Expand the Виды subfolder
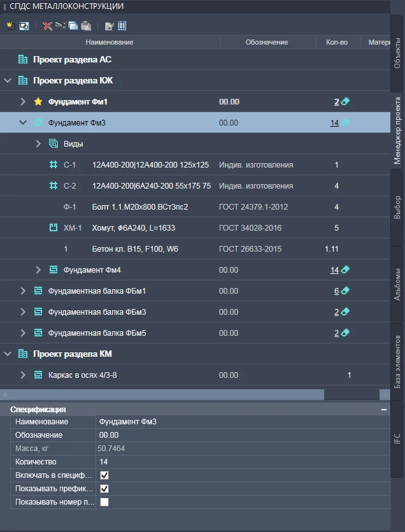Image resolution: width=405 pixels, height=532 pixels. tap(38, 144)
